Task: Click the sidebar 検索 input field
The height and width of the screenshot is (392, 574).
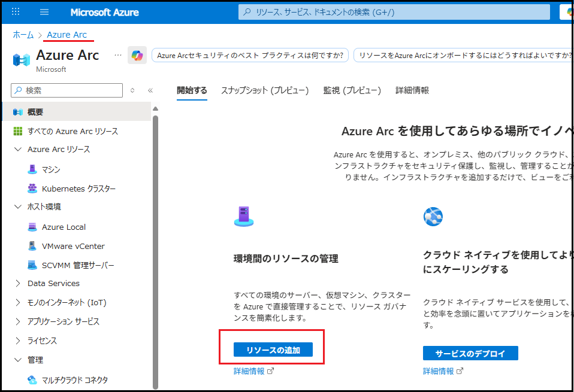Action: [x=72, y=90]
